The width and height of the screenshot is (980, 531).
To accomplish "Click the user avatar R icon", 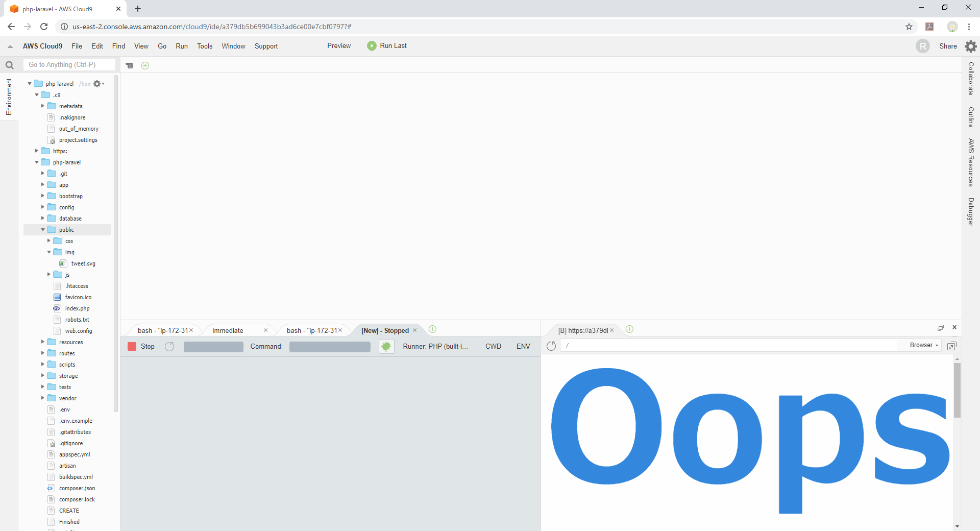I will point(923,46).
